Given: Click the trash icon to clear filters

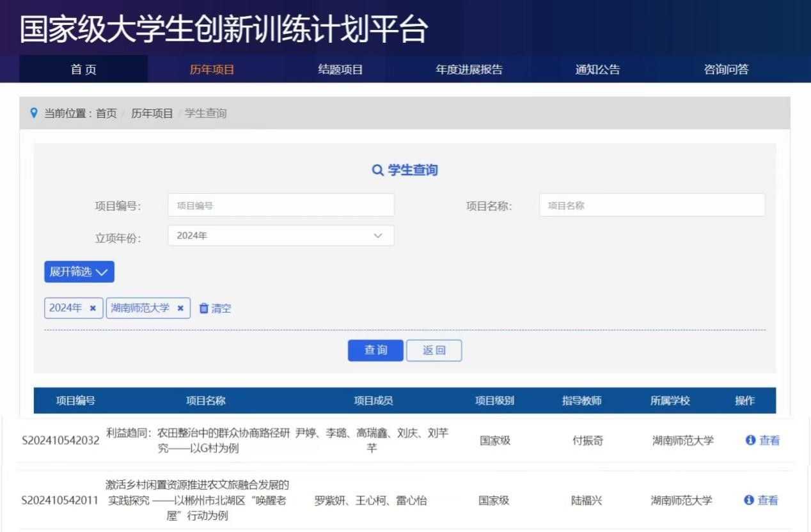Looking at the screenshot, I should [204, 308].
